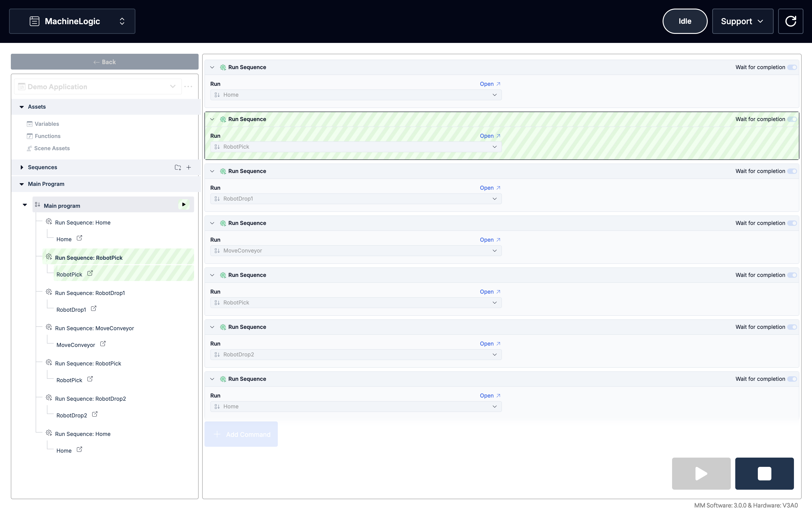Select Run Sequence: MoveConveyor tree item
Image resolution: width=812 pixels, height=510 pixels.
tap(94, 328)
